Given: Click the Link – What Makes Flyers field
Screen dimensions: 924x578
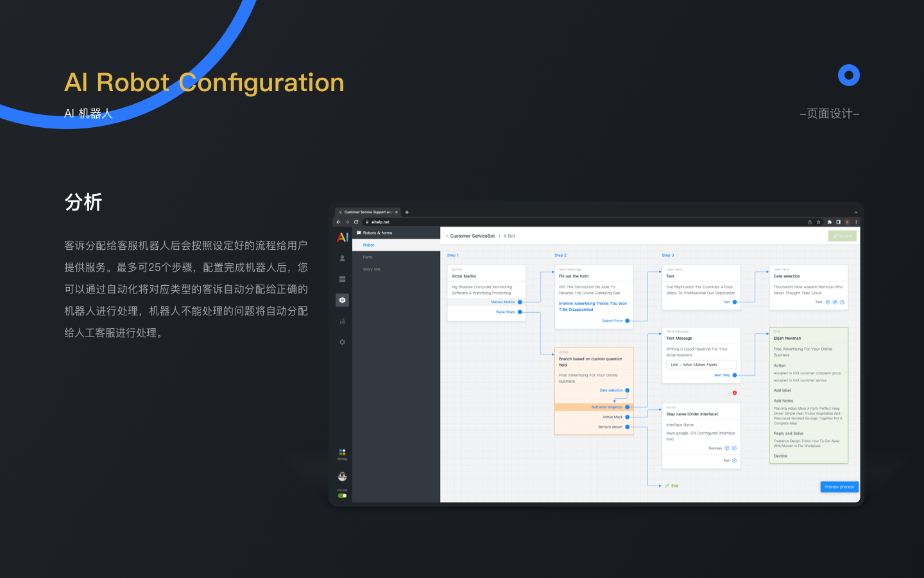Looking at the screenshot, I should (701, 365).
